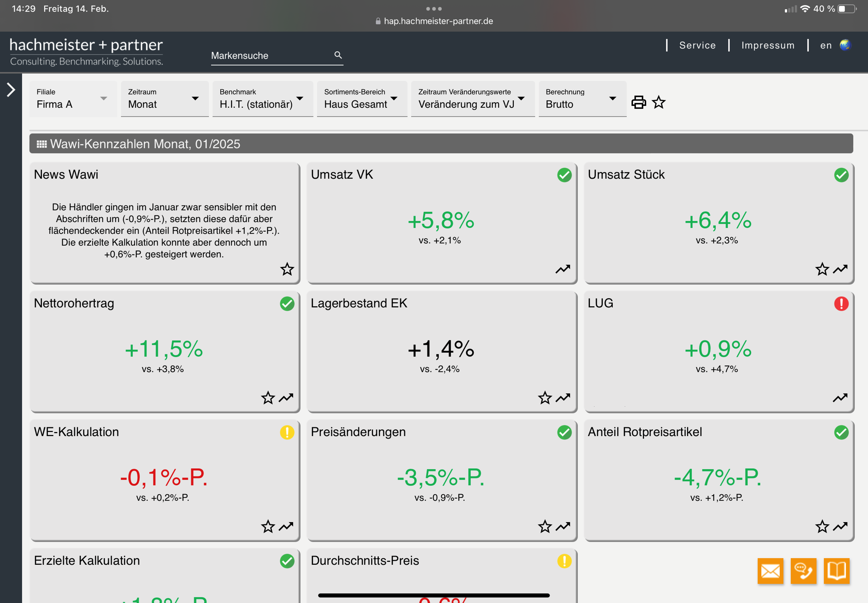
Task: Click the printer icon in filter bar
Action: tap(638, 102)
